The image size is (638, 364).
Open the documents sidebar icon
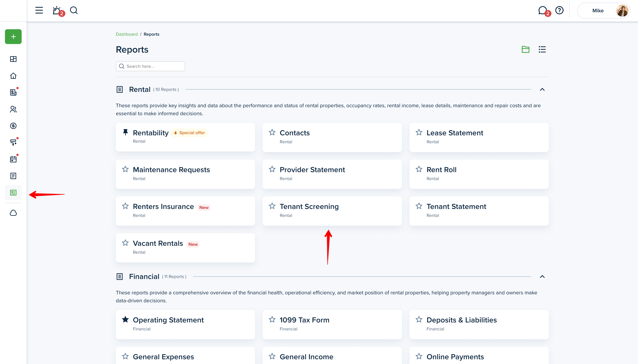point(13,176)
